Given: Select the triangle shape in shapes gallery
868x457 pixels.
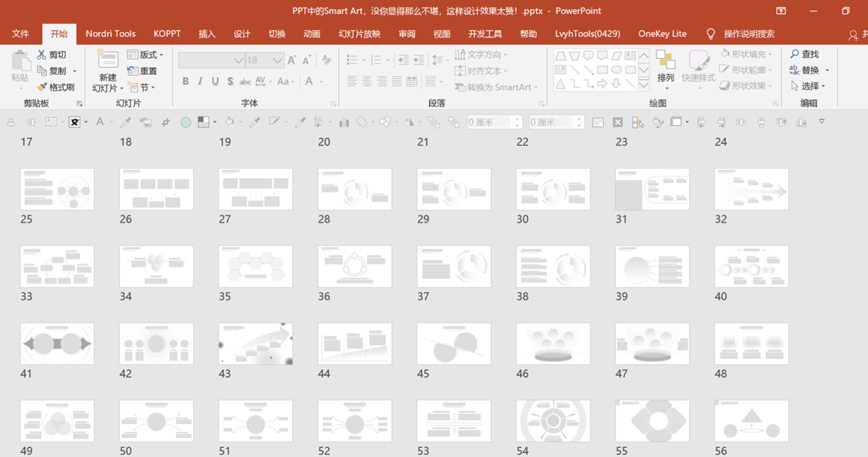Looking at the screenshot, I should 561,84.
